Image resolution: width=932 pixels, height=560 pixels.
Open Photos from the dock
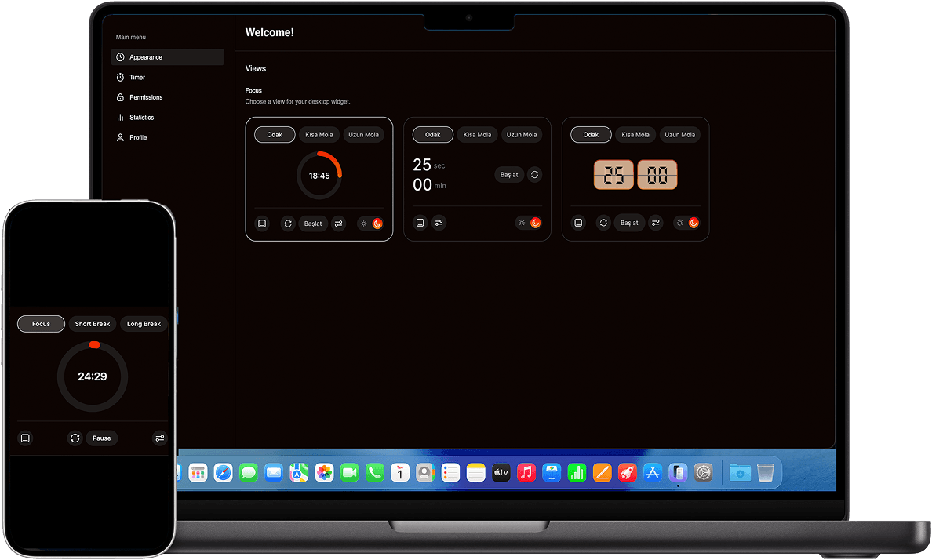pyautogui.click(x=324, y=473)
